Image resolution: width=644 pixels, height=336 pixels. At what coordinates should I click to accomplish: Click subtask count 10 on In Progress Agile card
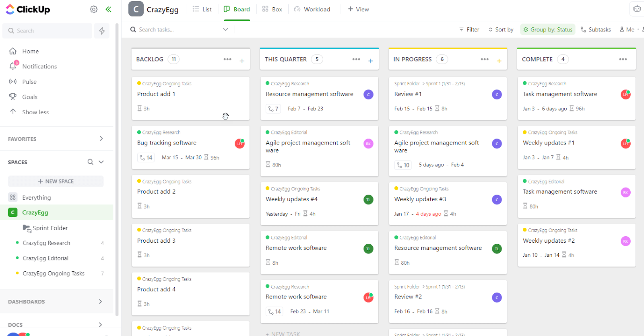(403, 165)
